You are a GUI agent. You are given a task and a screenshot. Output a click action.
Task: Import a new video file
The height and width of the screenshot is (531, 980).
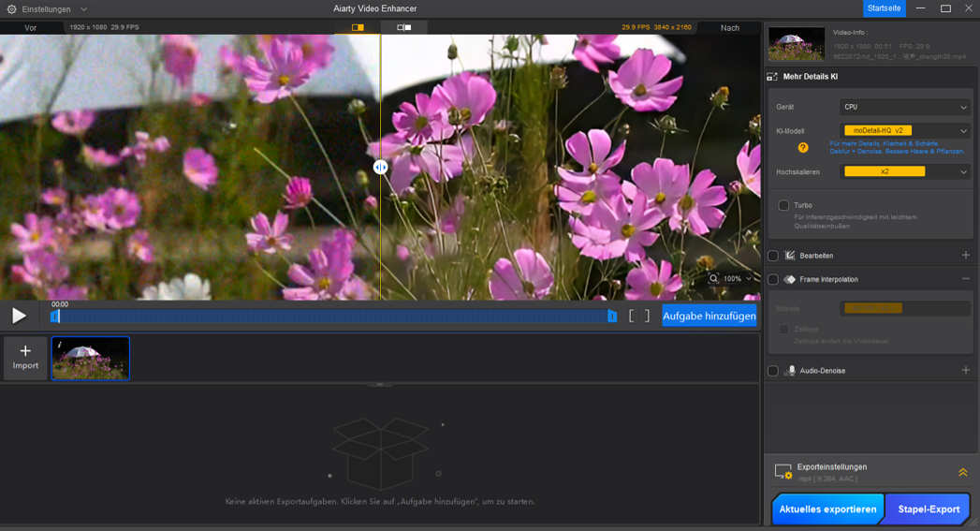[25, 358]
